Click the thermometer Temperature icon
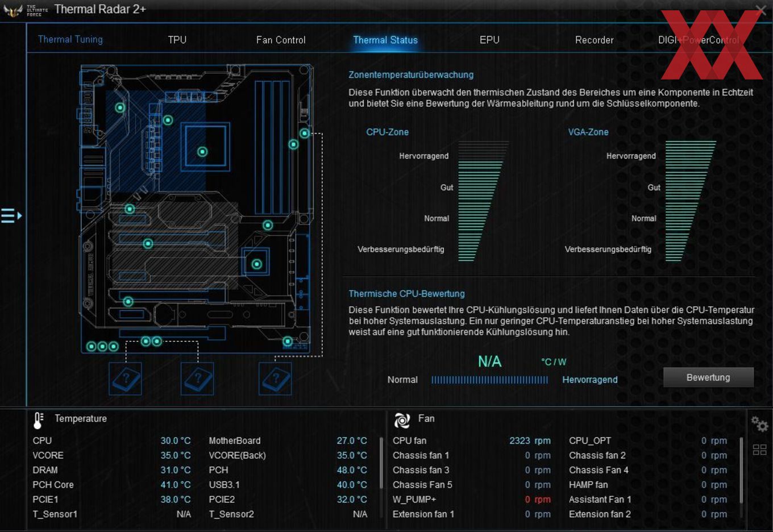The image size is (773, 532). coord(38,420)
